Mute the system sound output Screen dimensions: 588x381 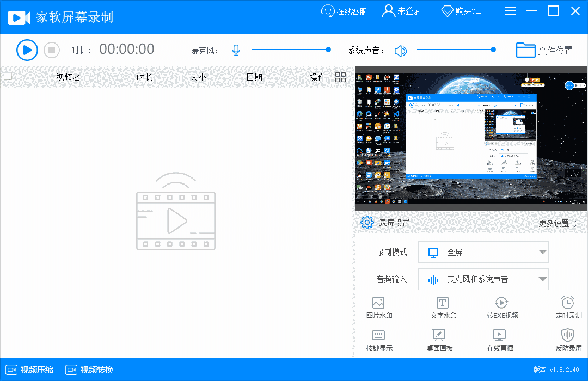(401, 50)
